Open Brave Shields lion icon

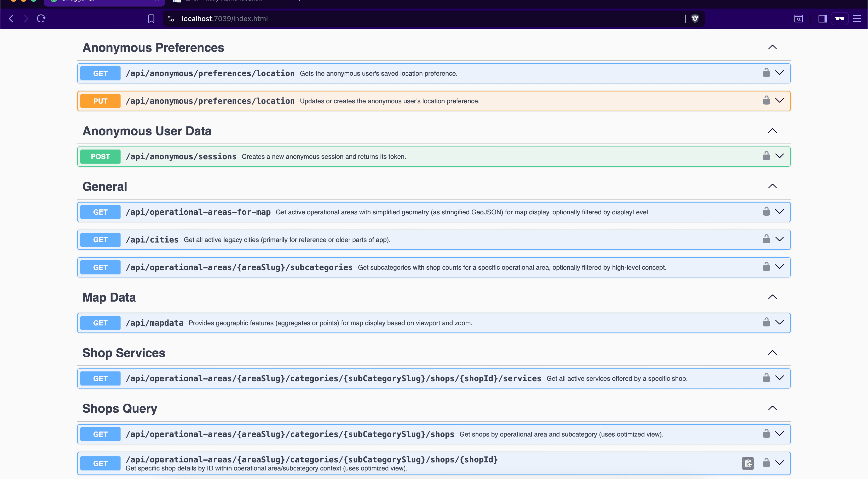[695, 19]
